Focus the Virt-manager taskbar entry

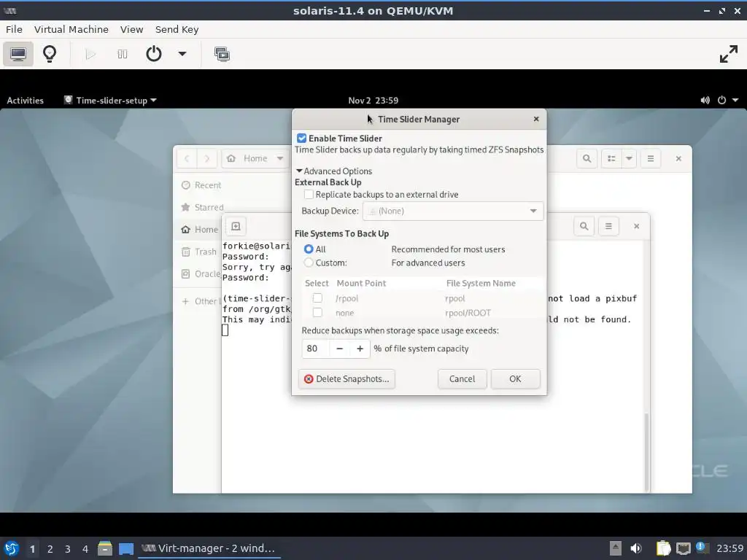(209, 548)
